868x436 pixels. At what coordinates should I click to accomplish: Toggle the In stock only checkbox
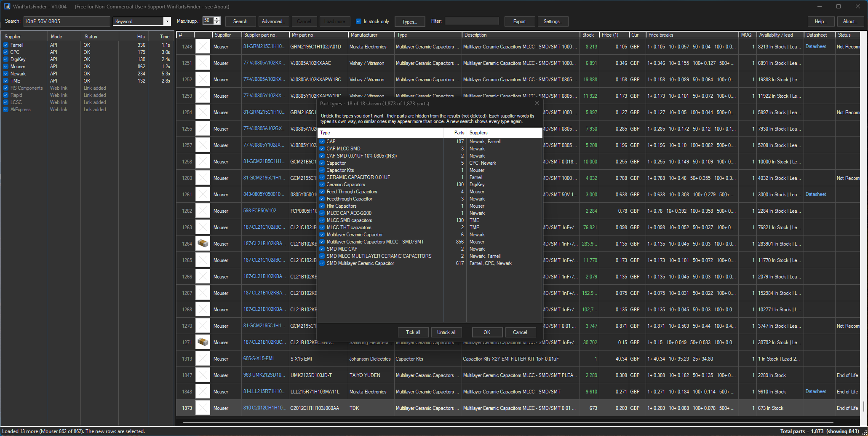[x=359, y=21]
